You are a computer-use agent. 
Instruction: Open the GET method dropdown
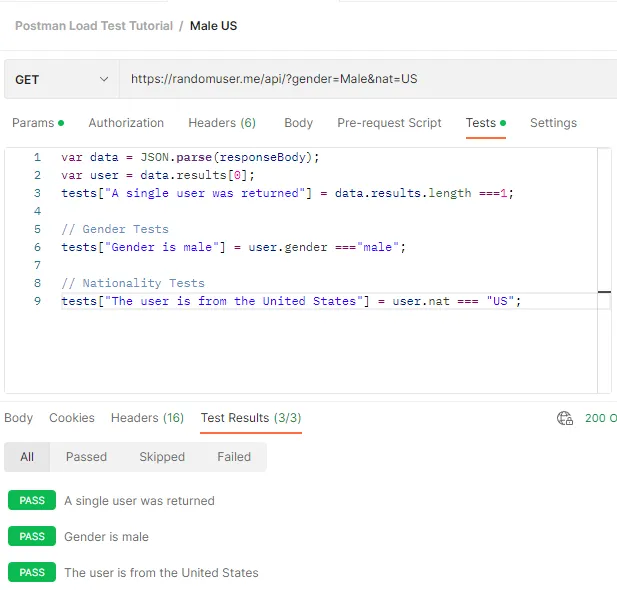coord(61,80)
